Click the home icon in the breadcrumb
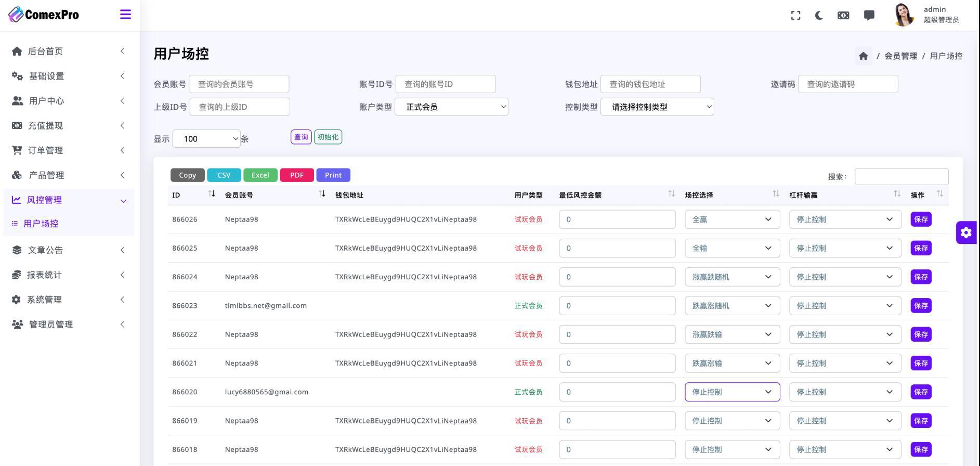980x466 pixels. coord(863,56)
